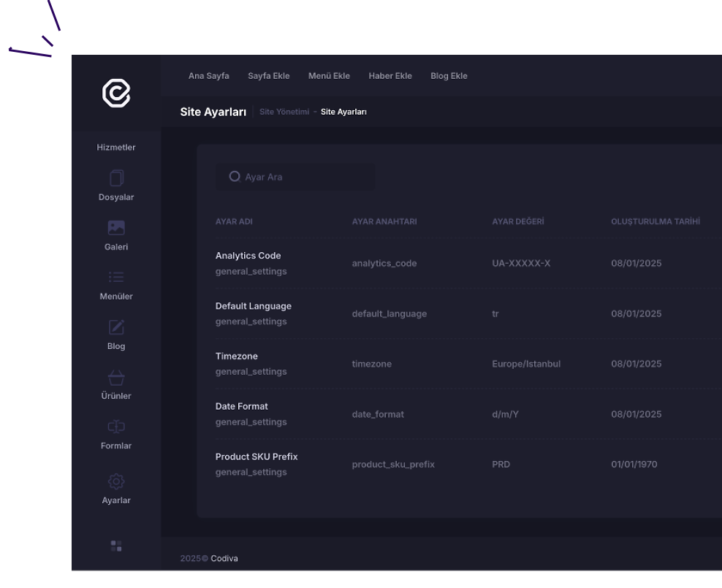Click the product_sku_prefix key cell
The width and height of the screenshot is (722, 588).
click(x=393, y=465)
